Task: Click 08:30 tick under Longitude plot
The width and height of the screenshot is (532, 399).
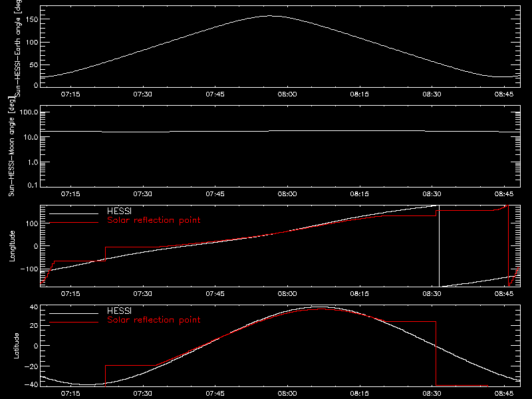Action: pos(432,294)
